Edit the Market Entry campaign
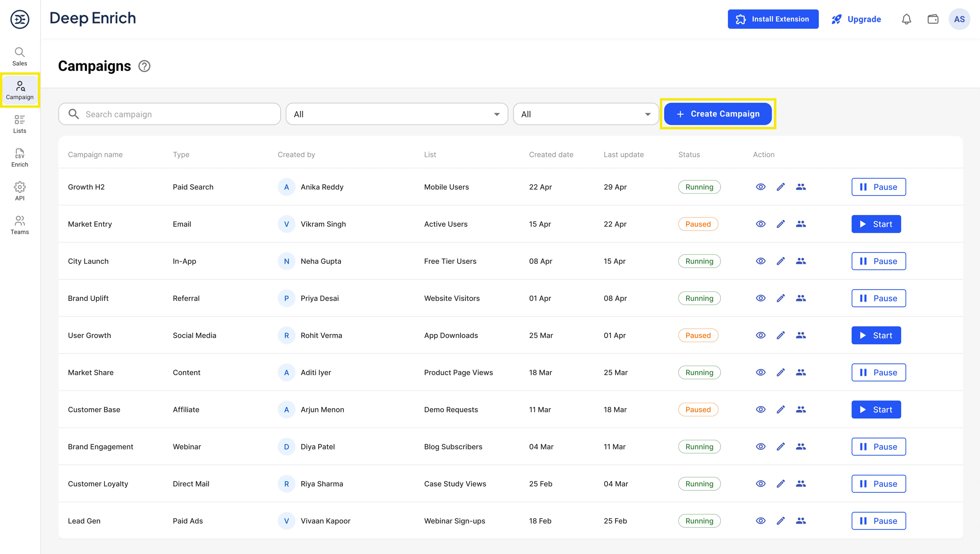Screen dimensions: 980x554 pyautogui.click(x=781, y=224)
